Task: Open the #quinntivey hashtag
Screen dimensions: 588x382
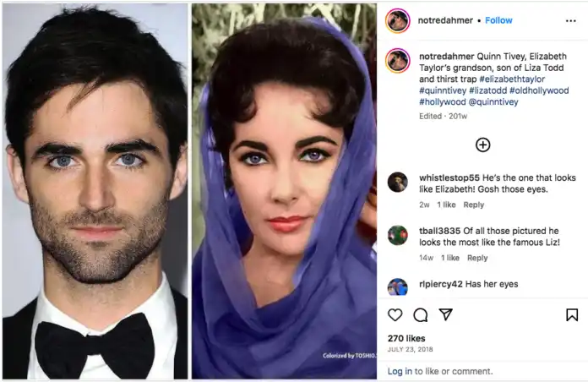Action: [x=443, y=90]
